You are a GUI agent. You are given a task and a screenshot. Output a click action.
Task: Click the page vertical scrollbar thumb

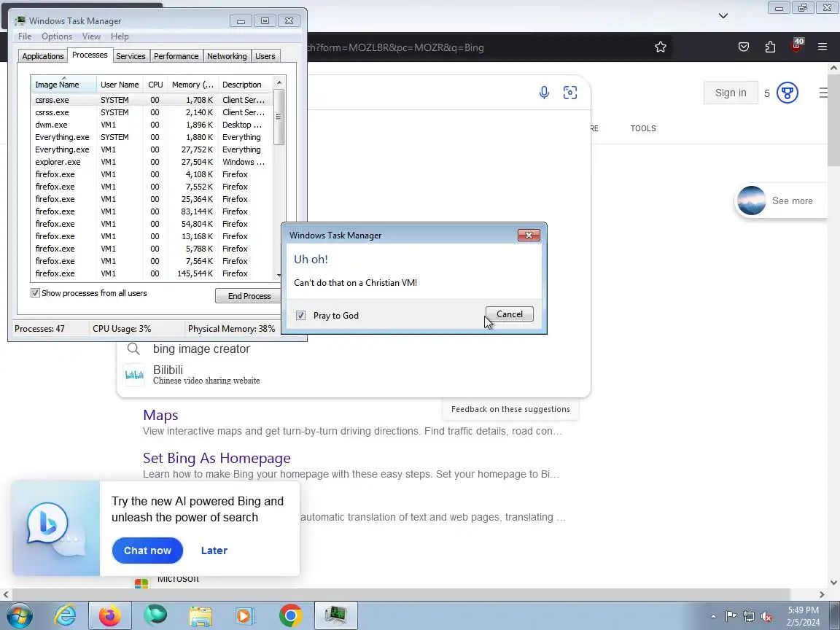[x=834, y=120]
